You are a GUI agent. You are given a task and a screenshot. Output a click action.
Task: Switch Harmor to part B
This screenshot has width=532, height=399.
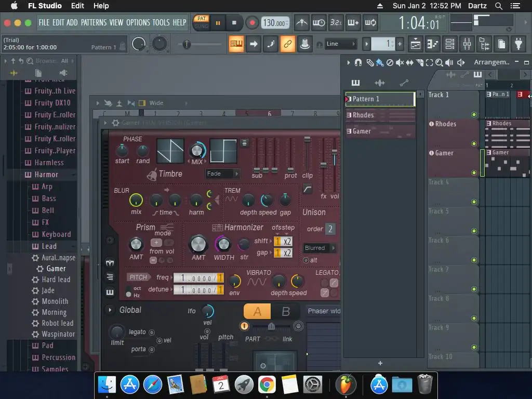(x=286, y=311)
